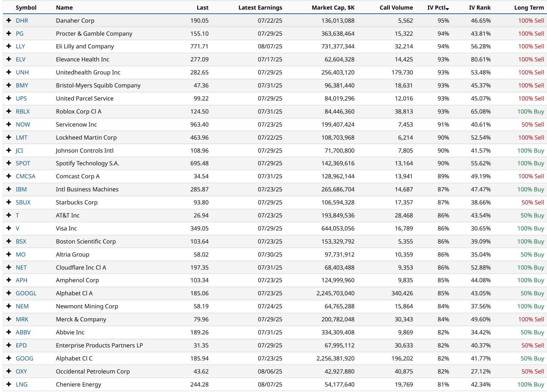This screenshot has width=547, height=392.
Task: Sort by the Last price header
Action: point(202,8)
